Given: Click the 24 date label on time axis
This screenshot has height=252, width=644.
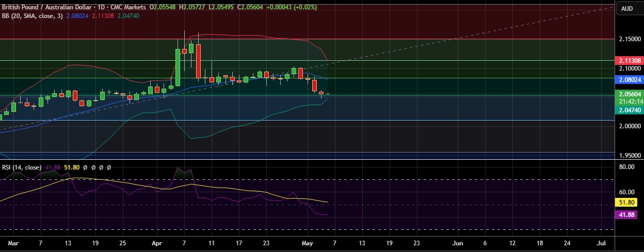Looking at the screenshot, I should click(x=567, y=242).
